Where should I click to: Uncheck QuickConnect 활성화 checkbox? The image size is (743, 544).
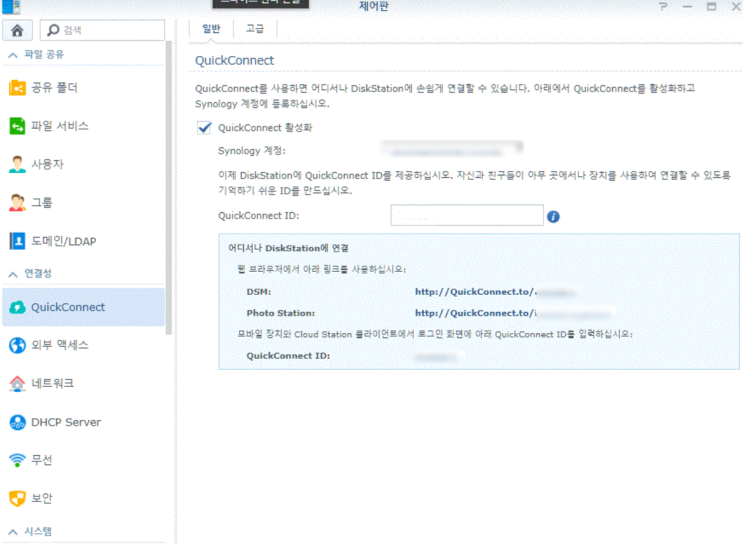(x=204, y=127)
